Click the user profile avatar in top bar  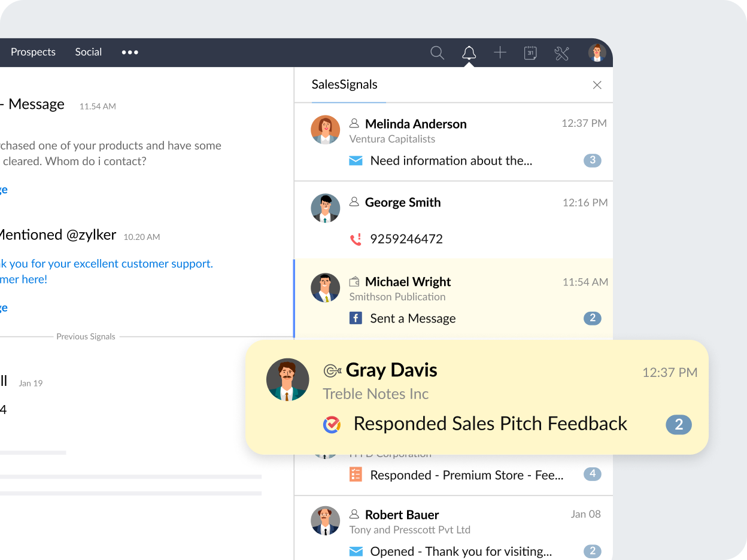pyautogui.click(x=597, y=53)
